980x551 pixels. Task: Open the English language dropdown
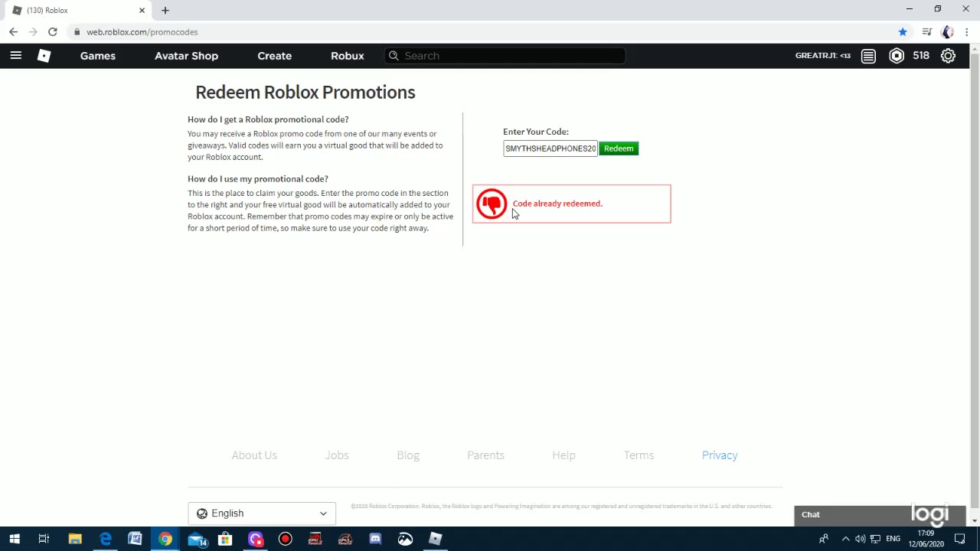pos(262,514)
